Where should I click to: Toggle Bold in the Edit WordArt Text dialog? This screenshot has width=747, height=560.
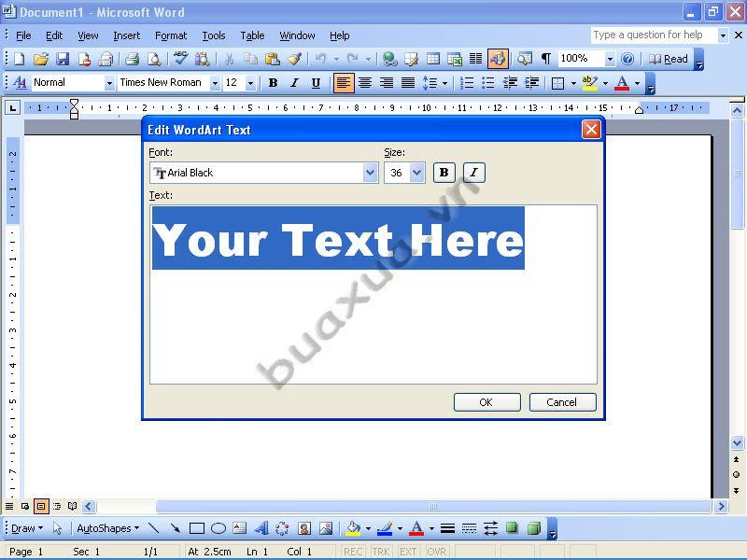click(444, 173)
